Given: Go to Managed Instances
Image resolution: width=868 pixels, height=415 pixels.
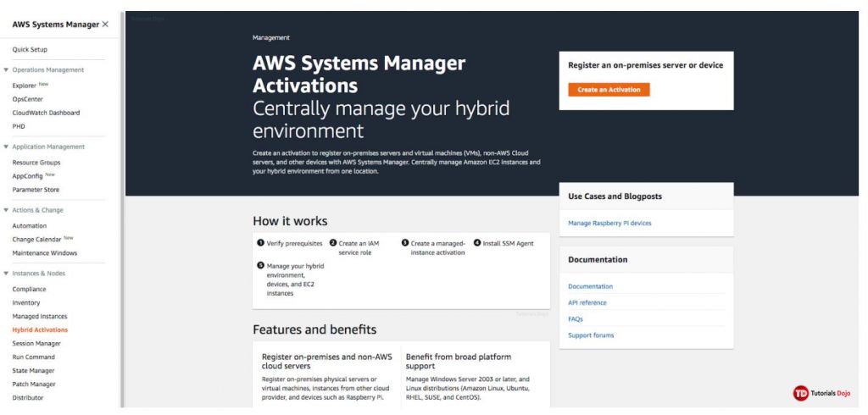Looking at the screenshot, I should pos(40,317).
